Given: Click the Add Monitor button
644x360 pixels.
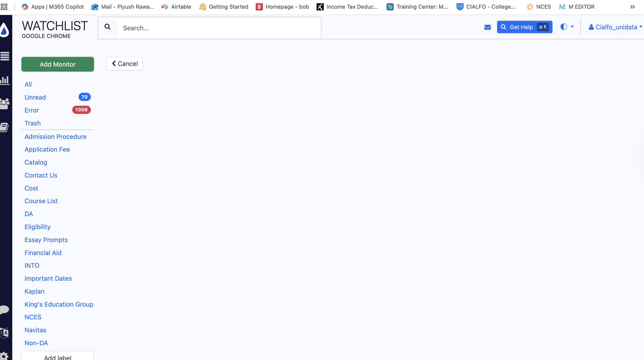Looking at the screenshot, I should (57, 64).
